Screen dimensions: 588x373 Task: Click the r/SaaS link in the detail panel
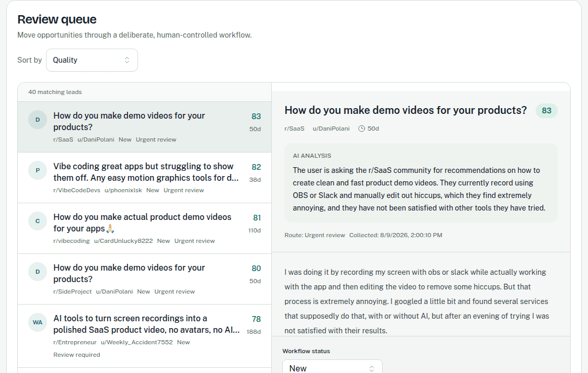[x=294, y=129]
